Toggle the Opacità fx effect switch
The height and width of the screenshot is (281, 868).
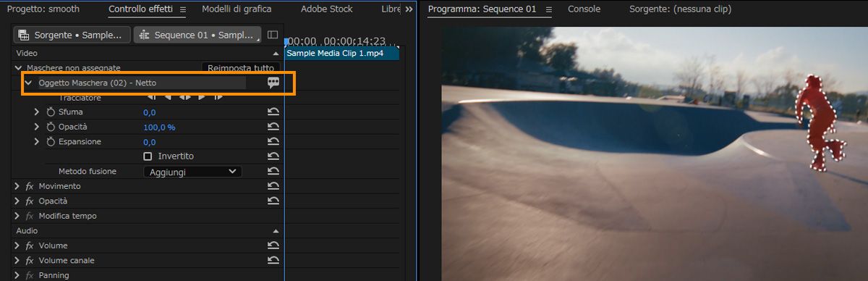point(30,201)
